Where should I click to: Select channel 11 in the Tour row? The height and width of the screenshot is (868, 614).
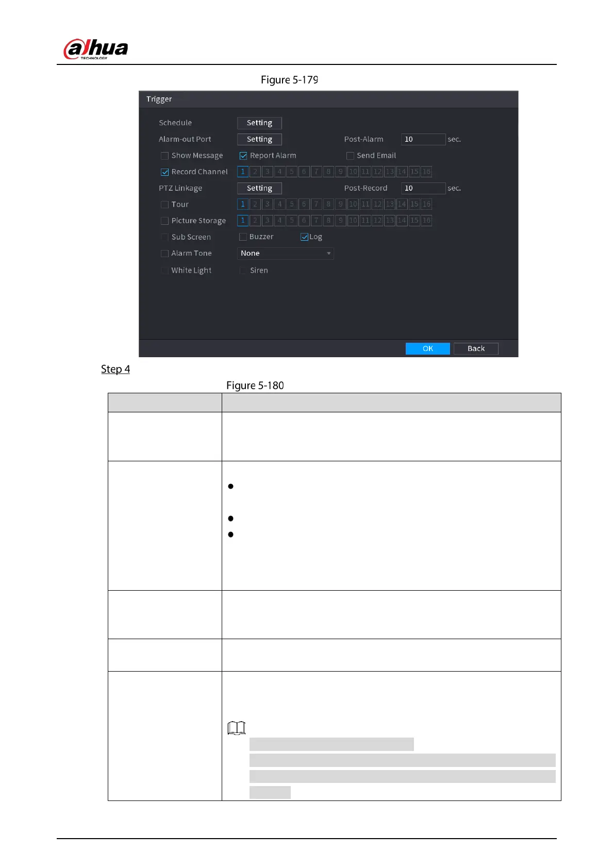click(365, 204)
